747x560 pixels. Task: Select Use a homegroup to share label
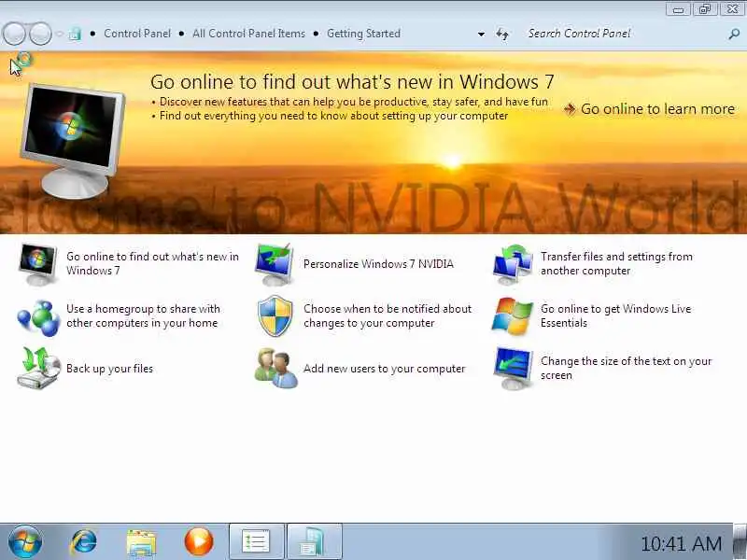(x=143, y=315)
